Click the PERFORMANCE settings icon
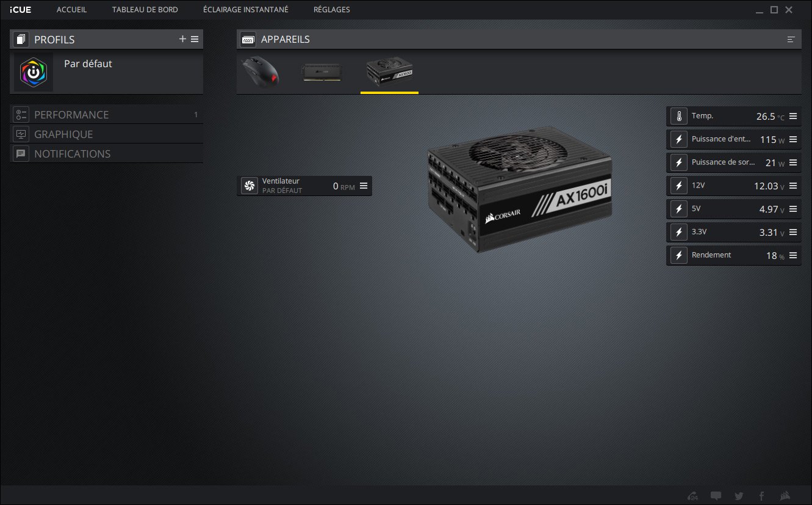812x505 pixels. point(21,114)
